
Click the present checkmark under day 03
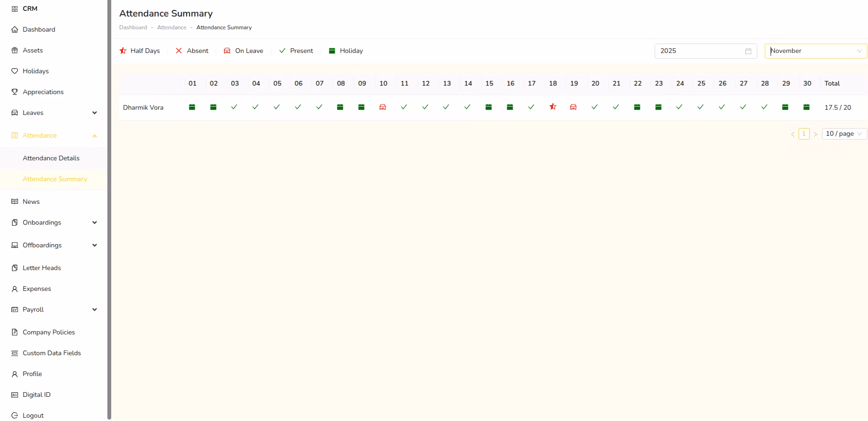(234, 107)
